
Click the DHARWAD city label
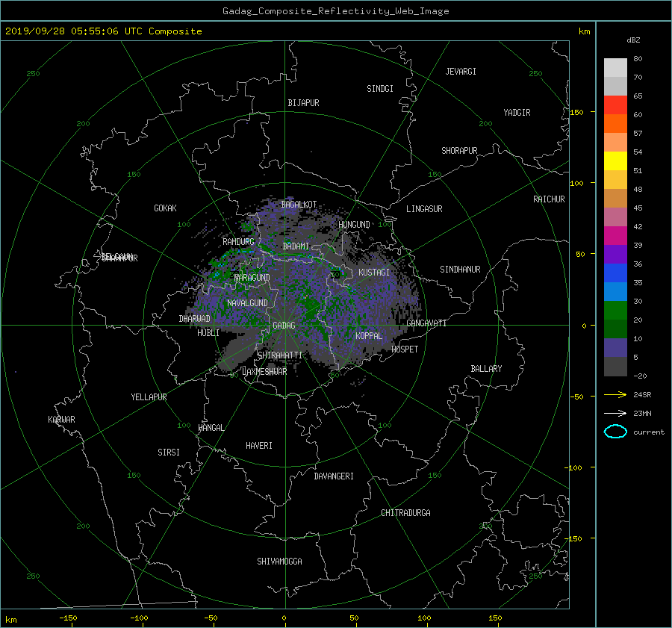pos(194,319)
